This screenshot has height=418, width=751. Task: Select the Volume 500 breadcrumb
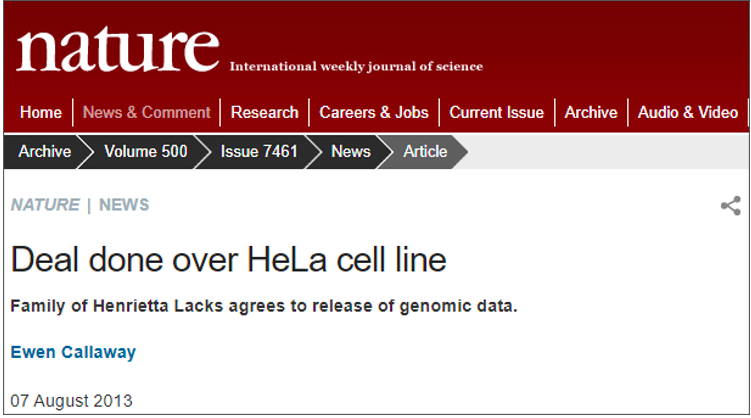(x=146, y=152)
